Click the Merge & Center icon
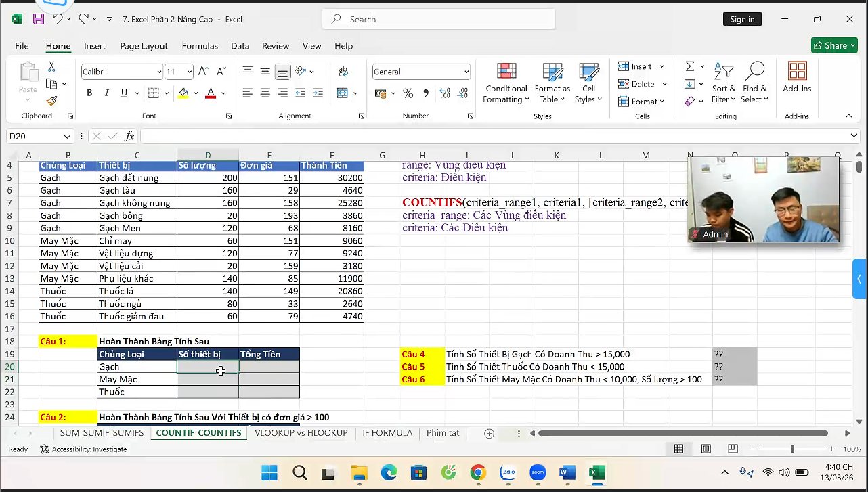868x492 pixels. 343,93
